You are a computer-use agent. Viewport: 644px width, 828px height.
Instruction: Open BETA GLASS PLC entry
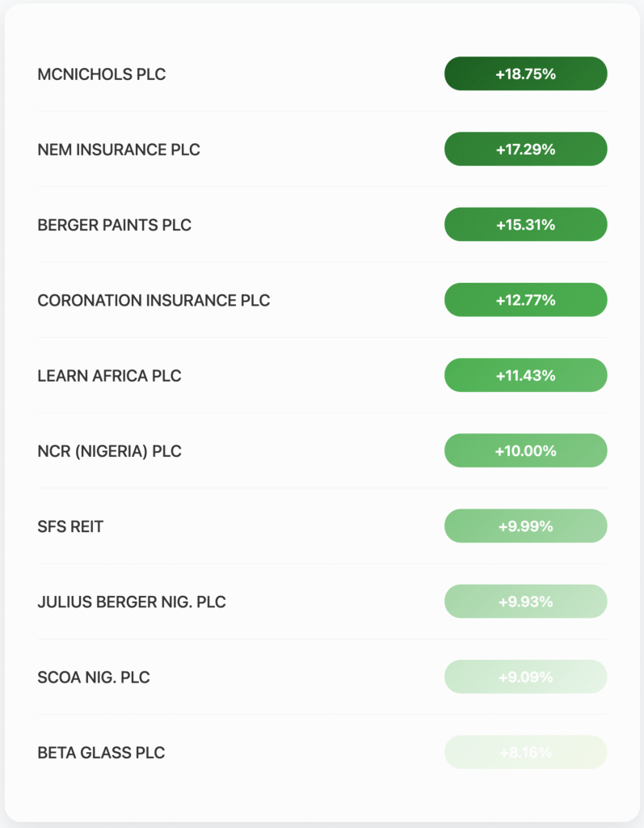pos(101,753)
